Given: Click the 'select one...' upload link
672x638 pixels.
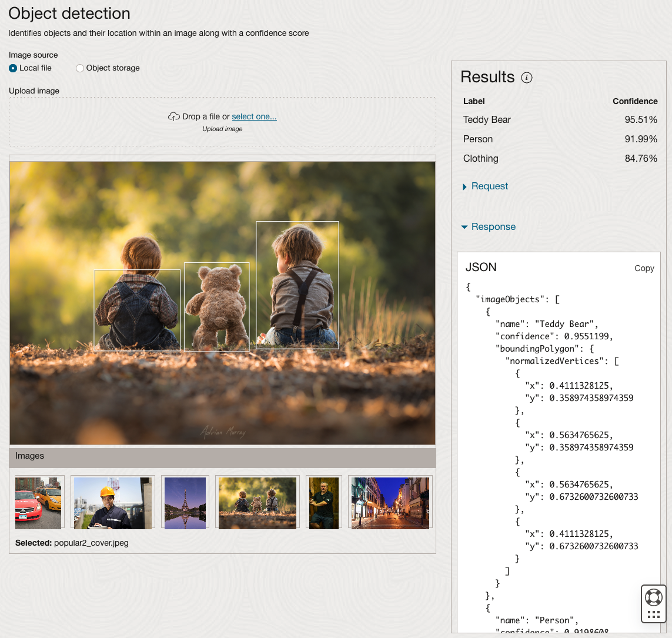Looking at the screenshot, I should click(x=254, y=116).
